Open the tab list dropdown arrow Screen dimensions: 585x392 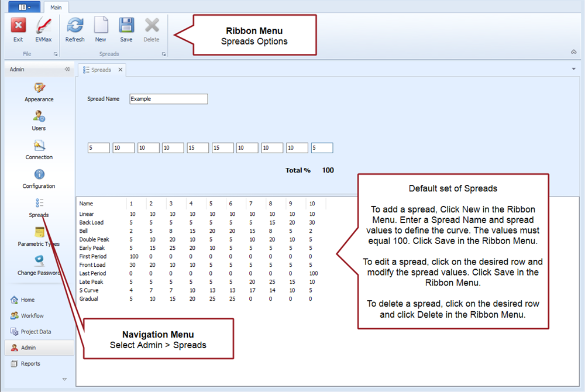pyautogui.click(x=574, y=69)
